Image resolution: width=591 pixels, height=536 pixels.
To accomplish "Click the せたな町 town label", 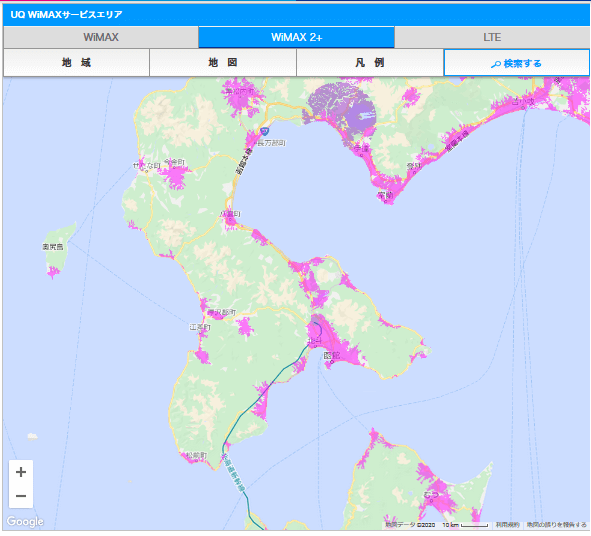I will [x=147, y=165].
